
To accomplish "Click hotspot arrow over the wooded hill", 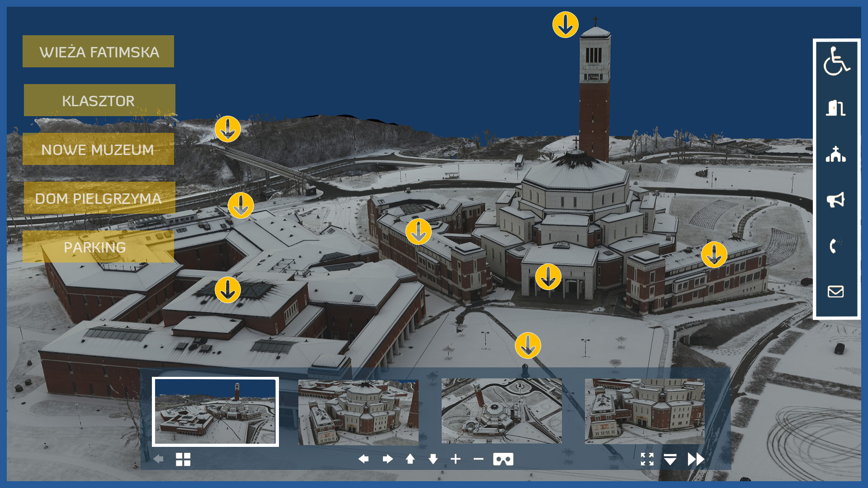I will click(227, 129).
